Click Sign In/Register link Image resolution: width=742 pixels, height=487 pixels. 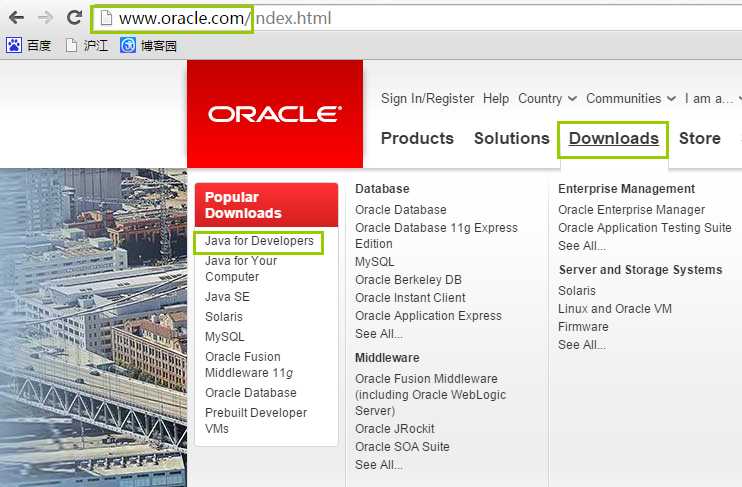[x=427, y=98]
